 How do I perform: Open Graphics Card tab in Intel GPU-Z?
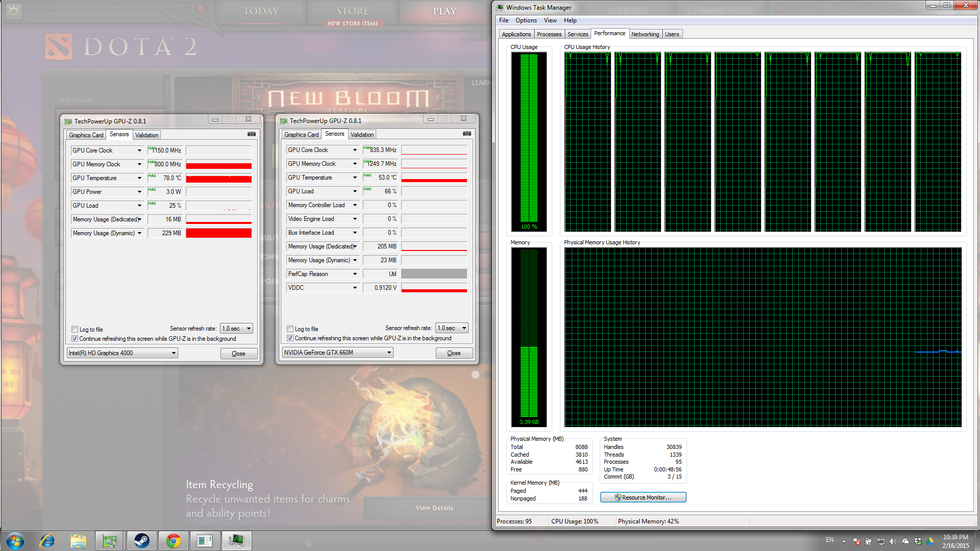[x=86, y=135]
